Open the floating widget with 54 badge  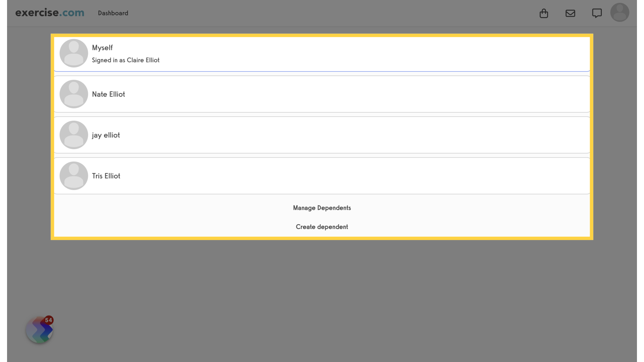click(x=40, y=329)
